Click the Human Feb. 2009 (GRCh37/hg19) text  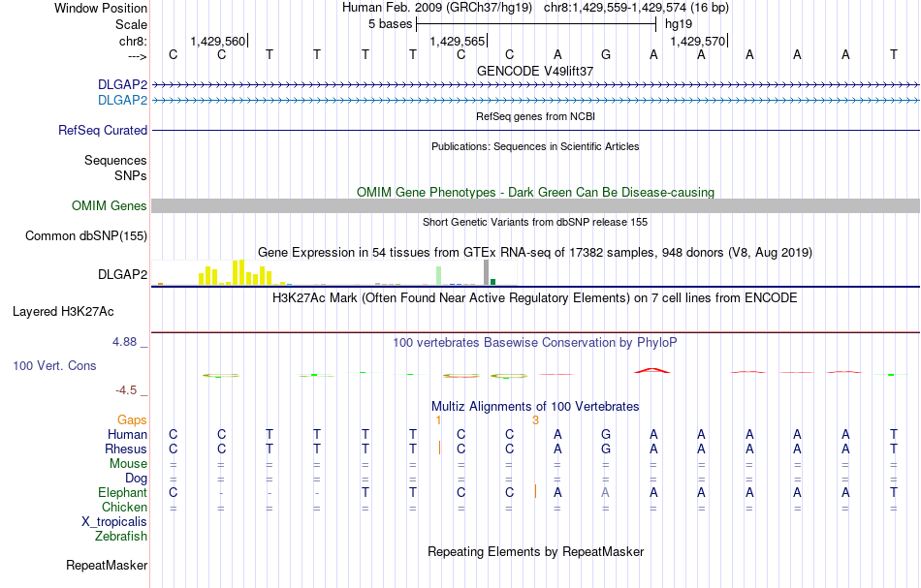[437, 8]
